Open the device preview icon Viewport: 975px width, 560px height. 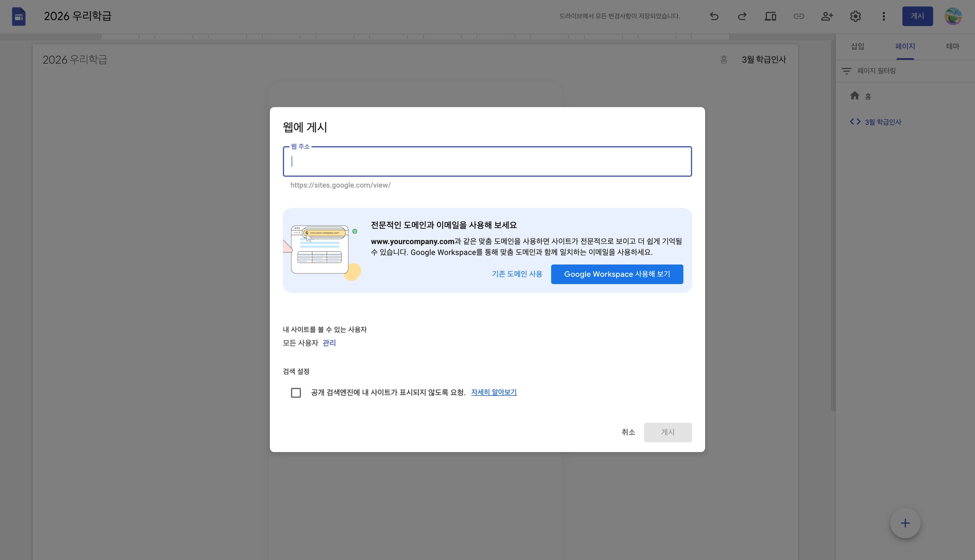(770, 17)
